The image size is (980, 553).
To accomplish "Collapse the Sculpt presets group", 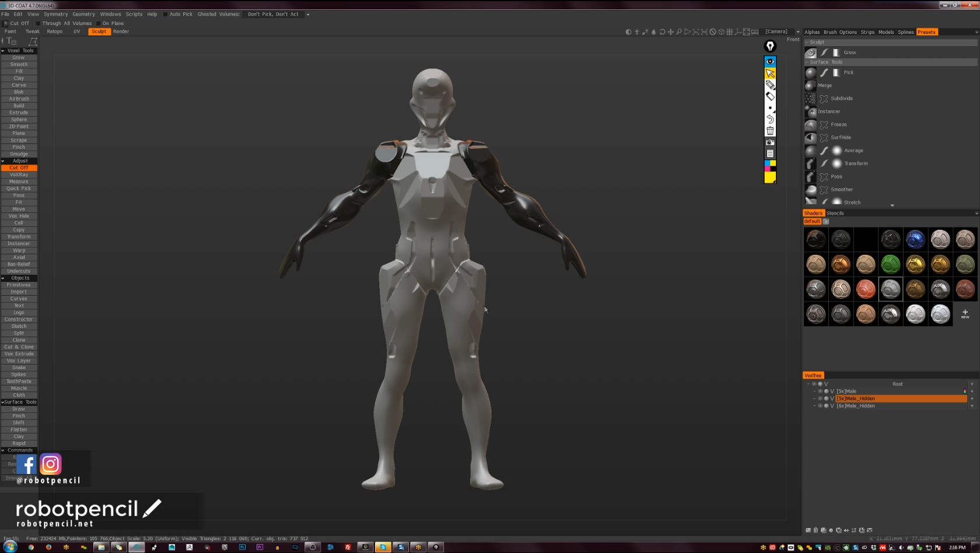I will pos(807,42).
